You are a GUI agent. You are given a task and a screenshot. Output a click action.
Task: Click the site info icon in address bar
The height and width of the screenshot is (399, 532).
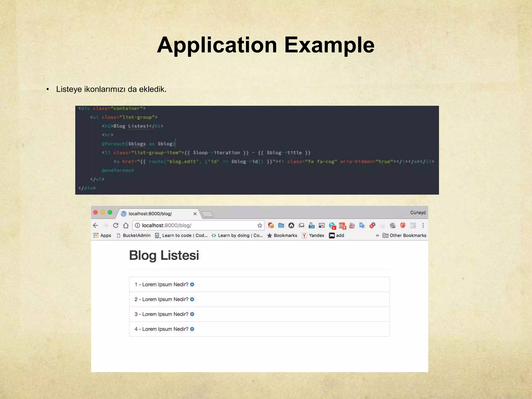137,225
